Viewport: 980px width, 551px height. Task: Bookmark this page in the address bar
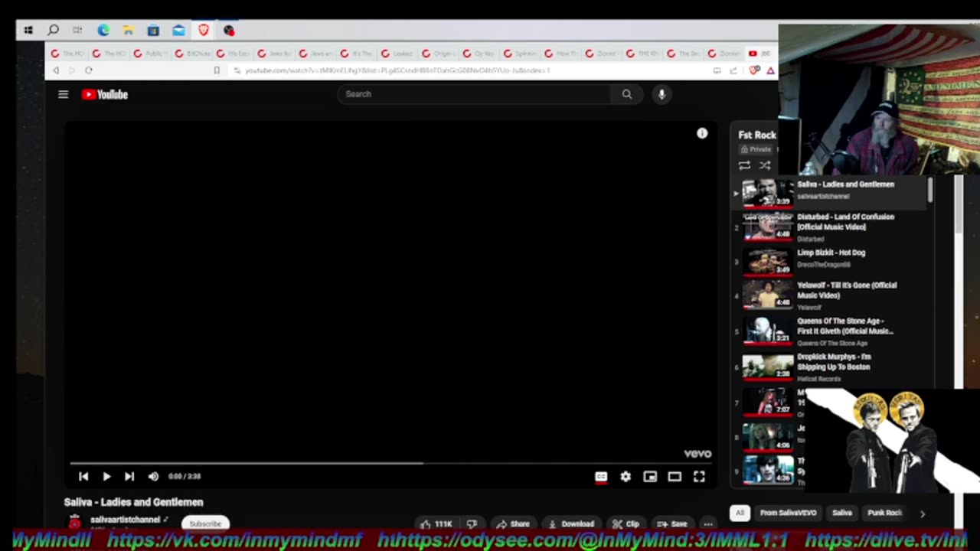[x=217, y=70]
